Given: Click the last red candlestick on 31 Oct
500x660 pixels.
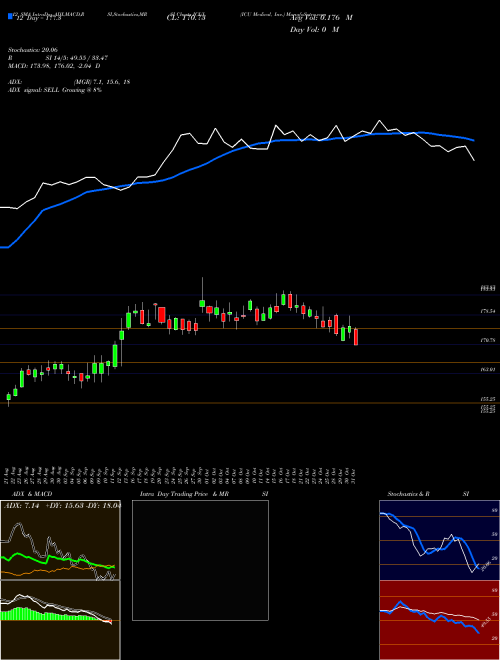Looking at the screenshot, I should [356, 337].
